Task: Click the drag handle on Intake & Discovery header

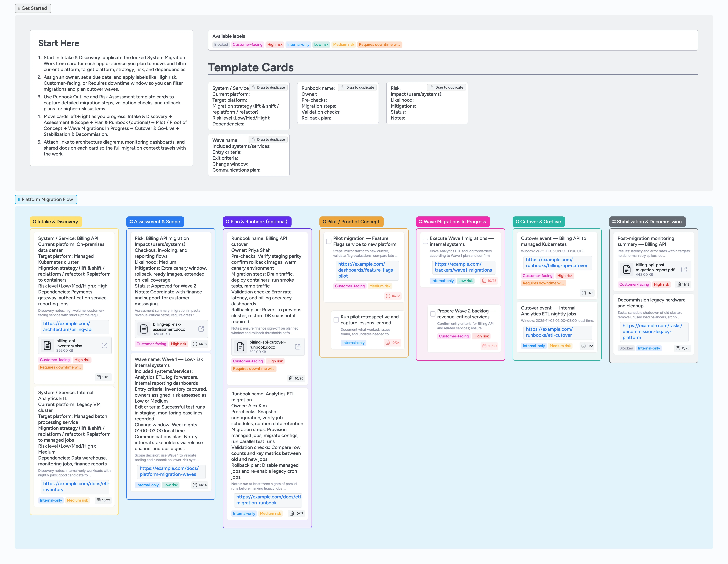Action: tap(35, 221)
